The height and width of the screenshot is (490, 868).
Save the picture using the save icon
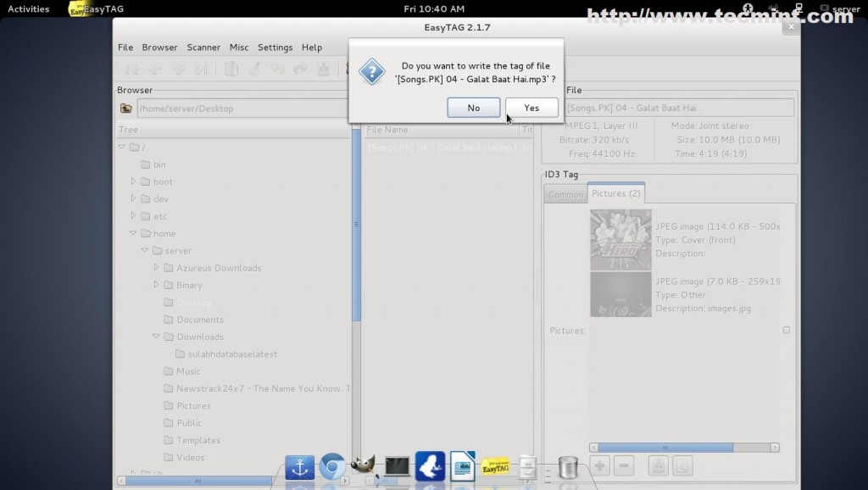click(659, 465)
